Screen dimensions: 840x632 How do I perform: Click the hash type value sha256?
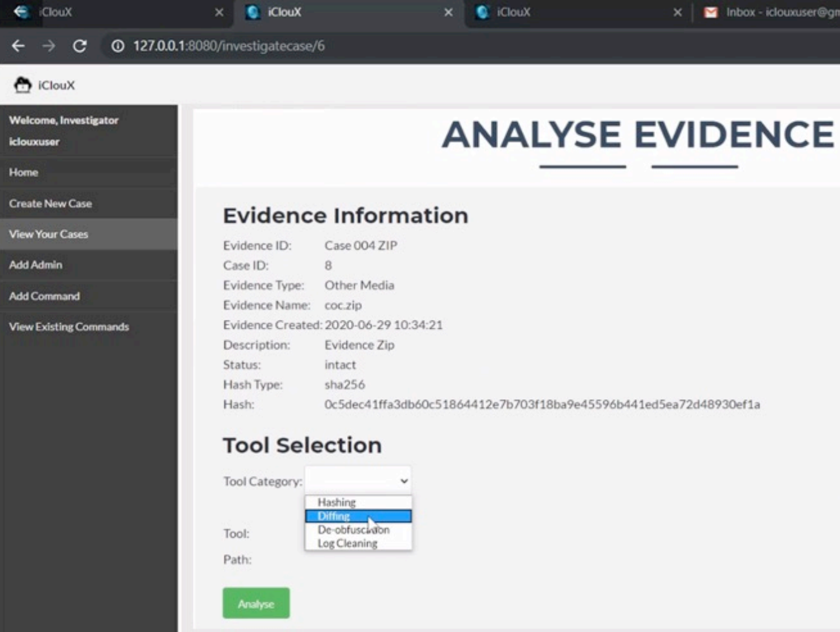click(345, 384)
